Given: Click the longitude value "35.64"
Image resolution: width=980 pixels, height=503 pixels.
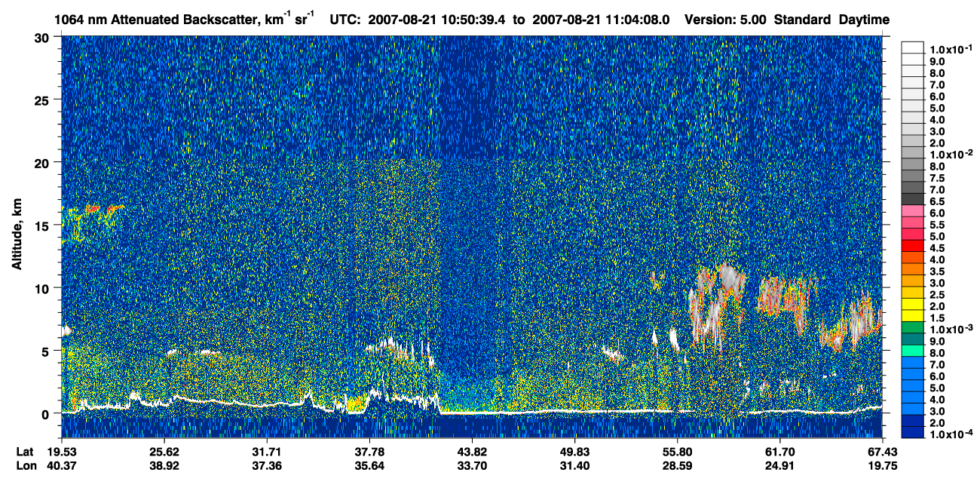Looking at the screenshot, I should [369, 465].
